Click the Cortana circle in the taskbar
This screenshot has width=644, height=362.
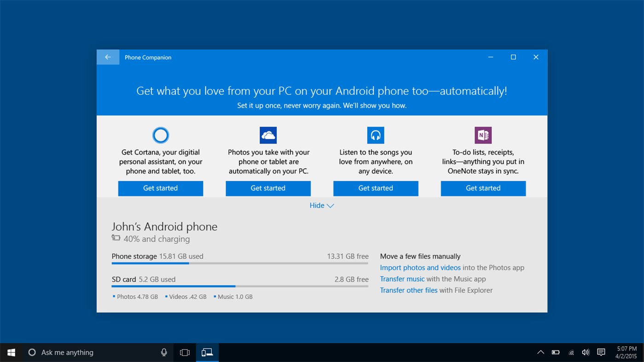click(x=32, y=352)
